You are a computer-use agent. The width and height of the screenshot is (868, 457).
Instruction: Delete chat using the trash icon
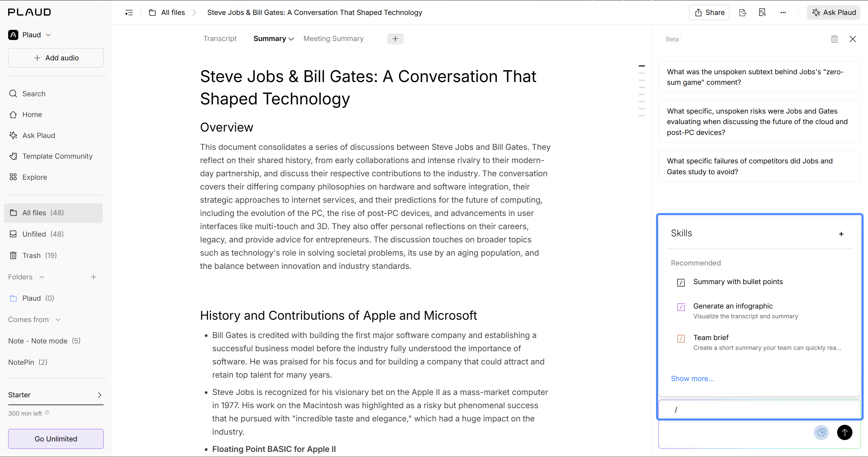tap(834, 39)
